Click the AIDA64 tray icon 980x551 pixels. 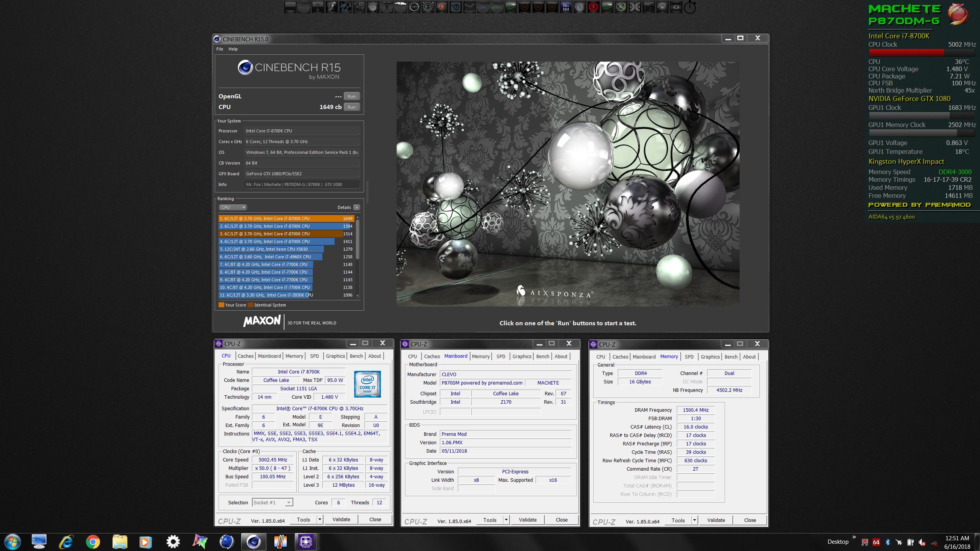(876, 542)
